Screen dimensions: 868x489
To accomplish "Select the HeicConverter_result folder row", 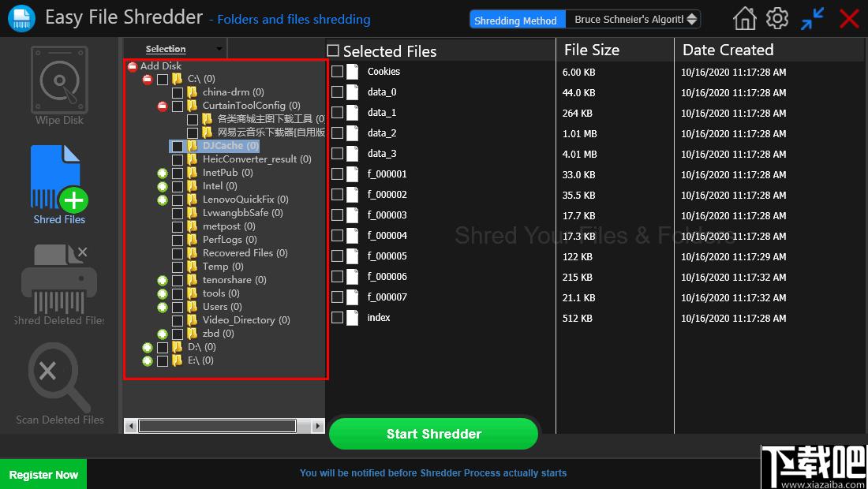I will 257,159.
